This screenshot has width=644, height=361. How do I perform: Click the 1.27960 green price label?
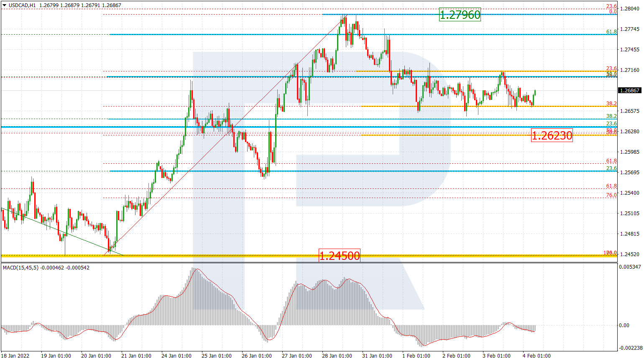pos(460,15)
